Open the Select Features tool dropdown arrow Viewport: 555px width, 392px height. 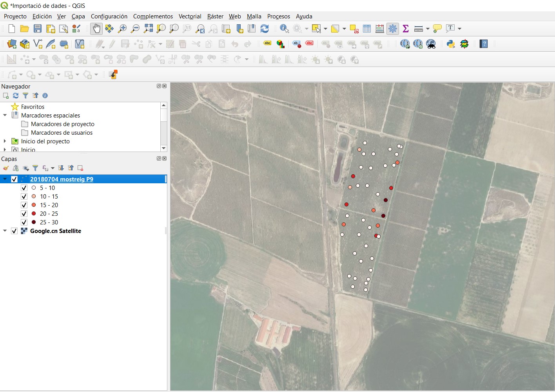(x=325, y=29)
